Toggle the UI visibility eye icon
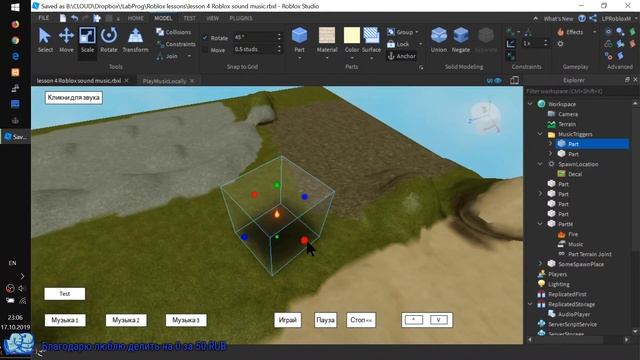Viewport: 640px width, 360px height. coord(494,80)
